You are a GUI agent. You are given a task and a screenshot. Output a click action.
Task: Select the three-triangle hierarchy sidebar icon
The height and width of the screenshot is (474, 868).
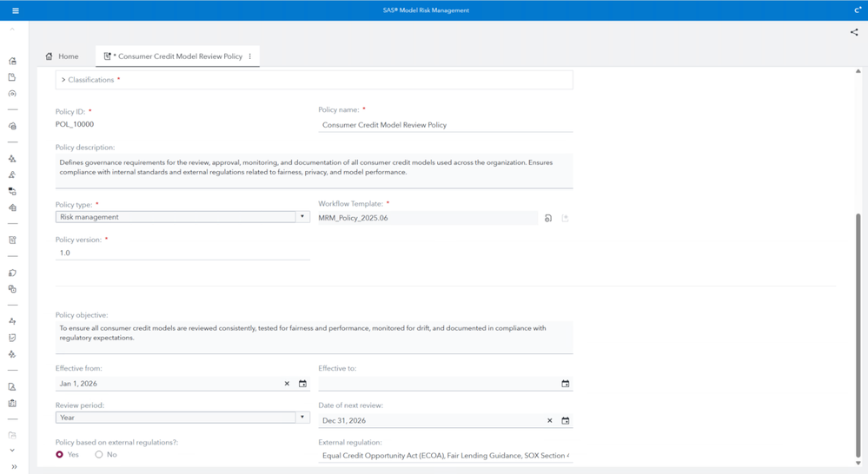[12, 159]
